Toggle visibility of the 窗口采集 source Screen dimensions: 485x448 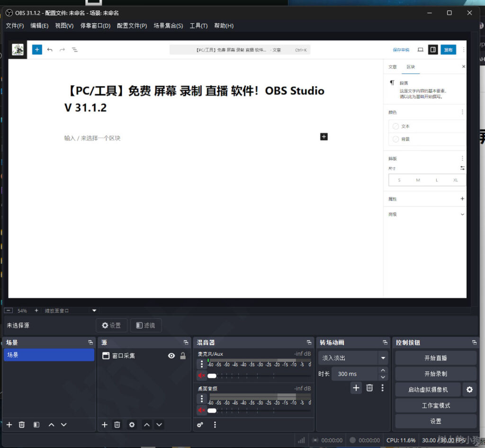click(x=171, y=356)
